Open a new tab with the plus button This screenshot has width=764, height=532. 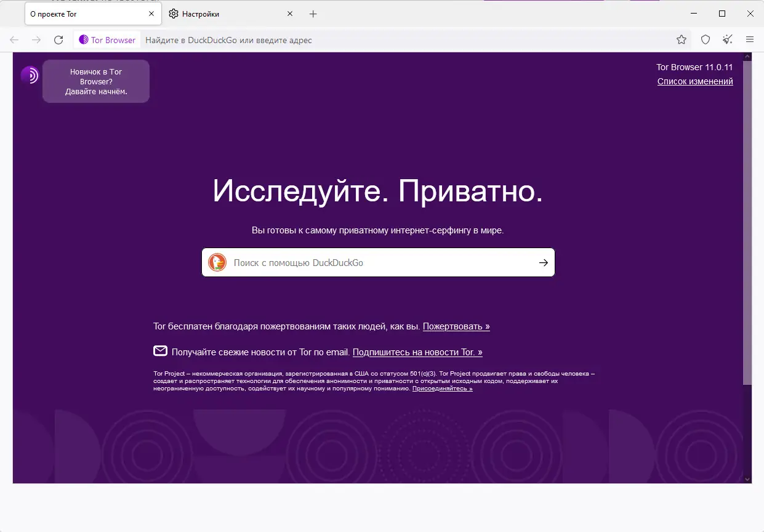pos(313,13)
